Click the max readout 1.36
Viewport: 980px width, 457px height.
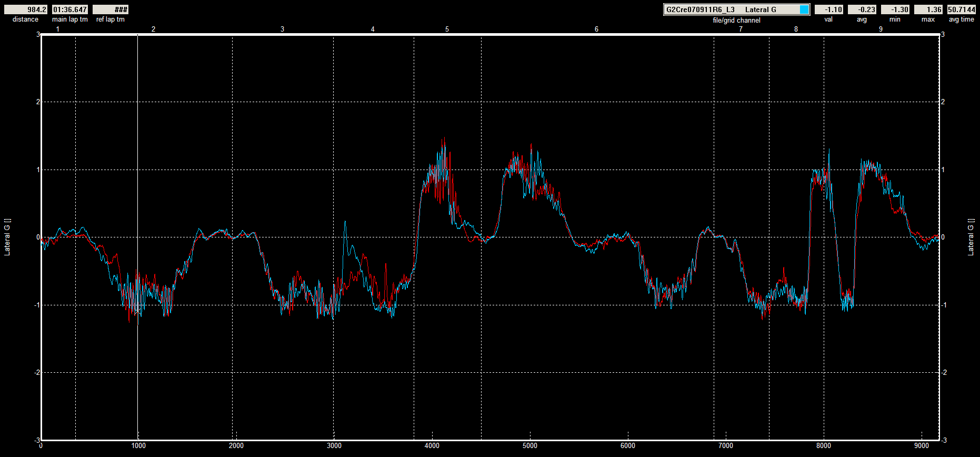pyautogui.click(x=928, y=9)
